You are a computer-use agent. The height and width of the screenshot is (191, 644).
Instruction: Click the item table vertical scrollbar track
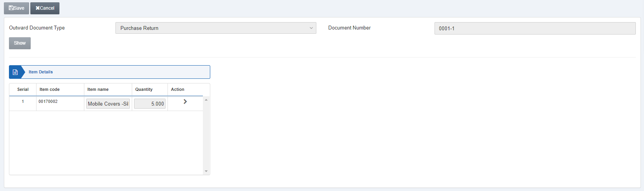click(x=206, y=136)
